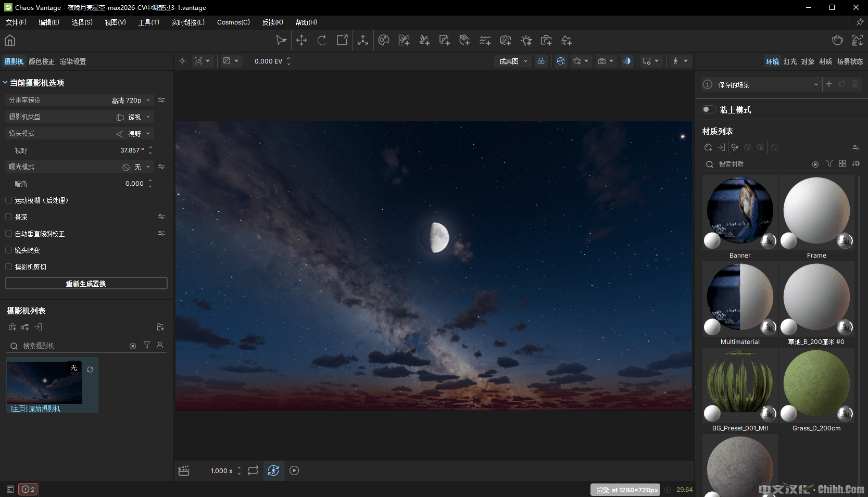The height and width of the screenshot is (497, 868).
Task: Click the loop playback icon
Action: tap(253, 470)
